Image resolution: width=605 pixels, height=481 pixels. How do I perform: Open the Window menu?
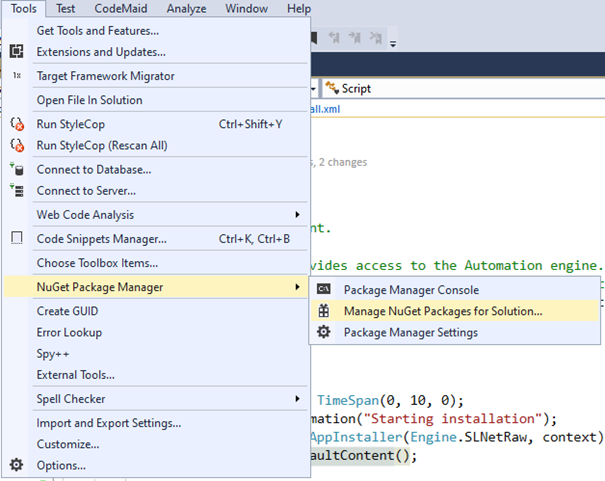(x=247, y=8)
